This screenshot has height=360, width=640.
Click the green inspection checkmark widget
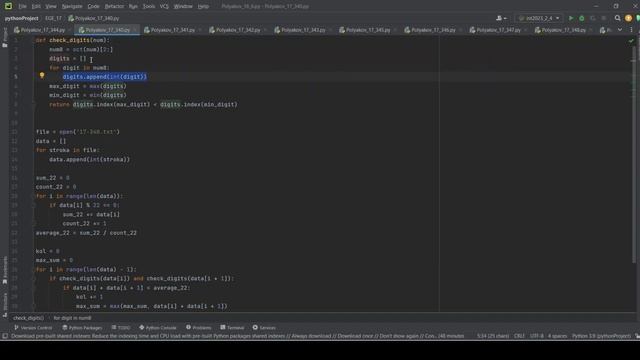pyautogui.click(x=631, y=41)
